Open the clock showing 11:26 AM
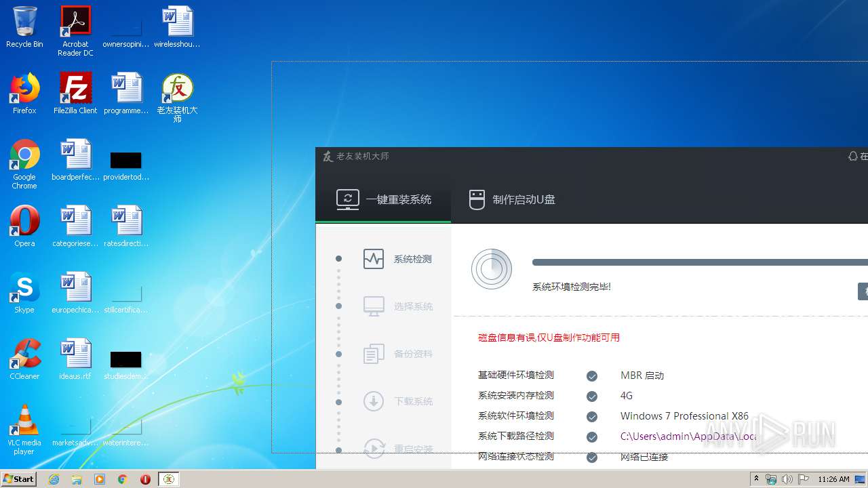 coord(833,479)
